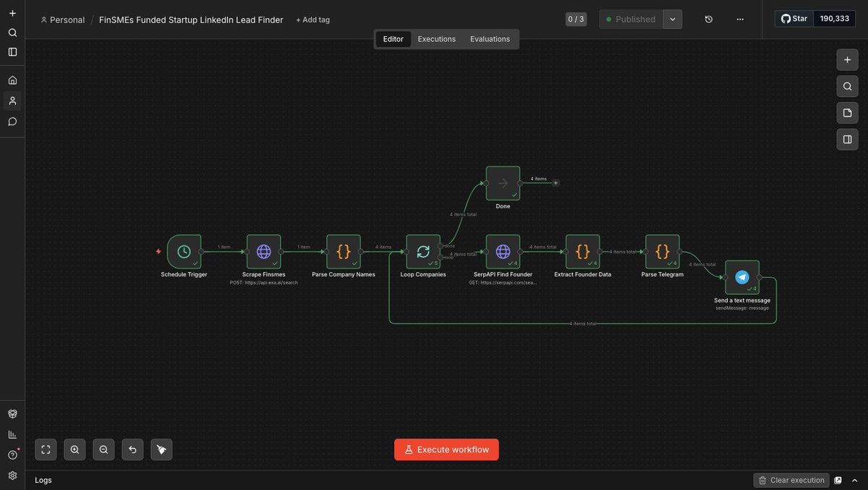Open the insights bar chart icon
The width and height of the screenshot is (868, 490).
12,434
